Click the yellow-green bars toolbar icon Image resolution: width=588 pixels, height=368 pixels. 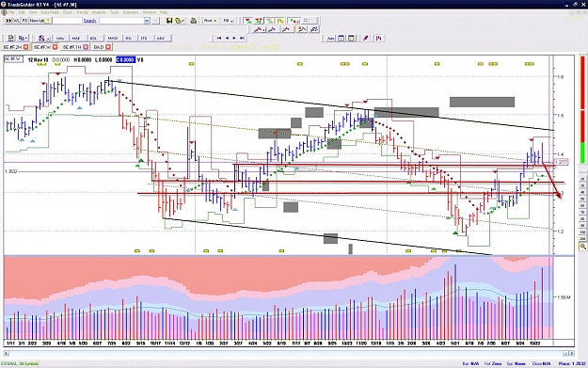tap(280, 21)
